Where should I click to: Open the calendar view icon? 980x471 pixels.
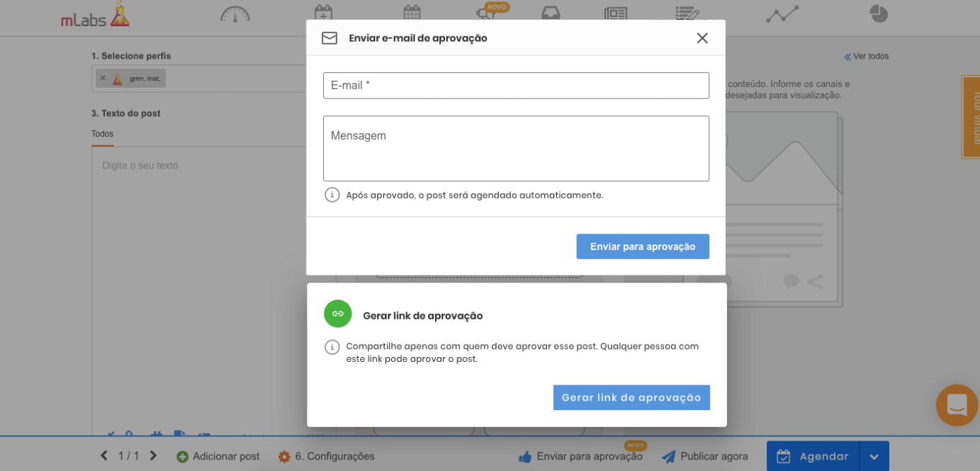412,13
